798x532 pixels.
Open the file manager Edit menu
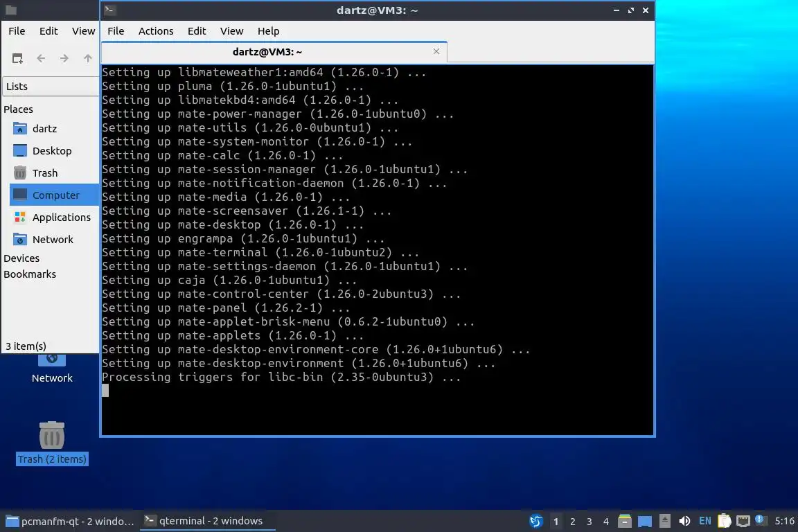point(48,31)
